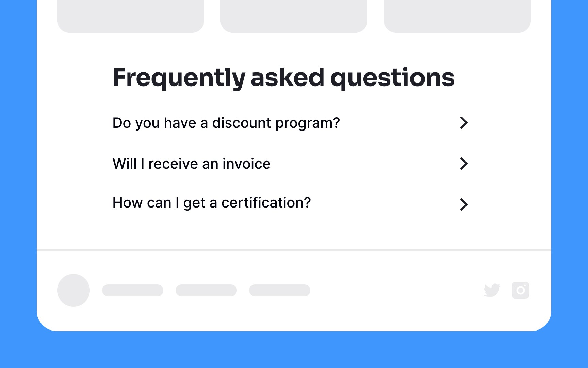Click the left gray placeholder card
Viewport: 588px width, 368px height.
(131, 16)
